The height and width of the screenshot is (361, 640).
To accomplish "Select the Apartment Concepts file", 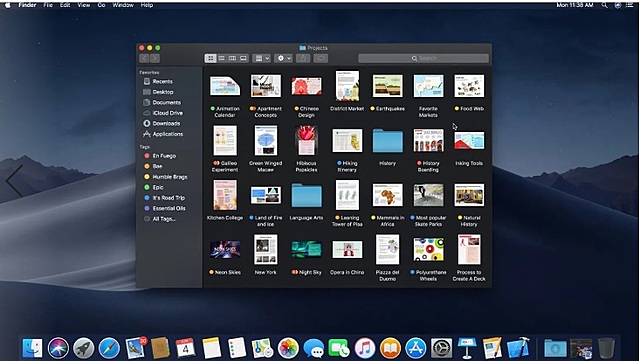I will pyautogui.click(x=266, y=85).
